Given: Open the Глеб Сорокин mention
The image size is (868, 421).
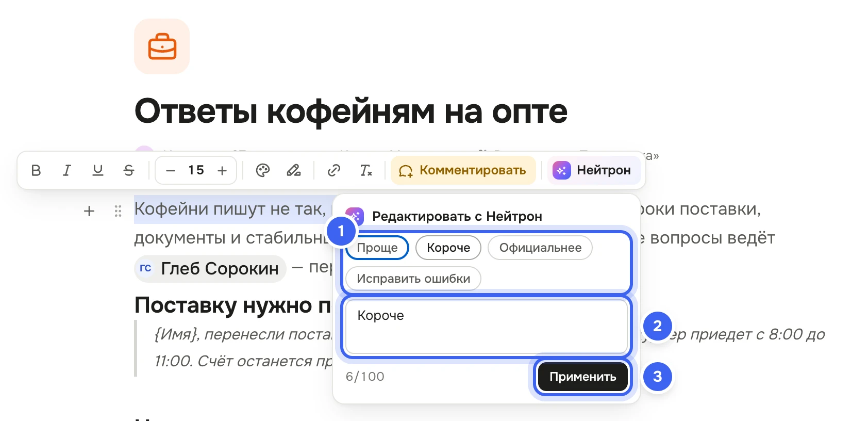Looking at the screenshot, I should point(210,268).
